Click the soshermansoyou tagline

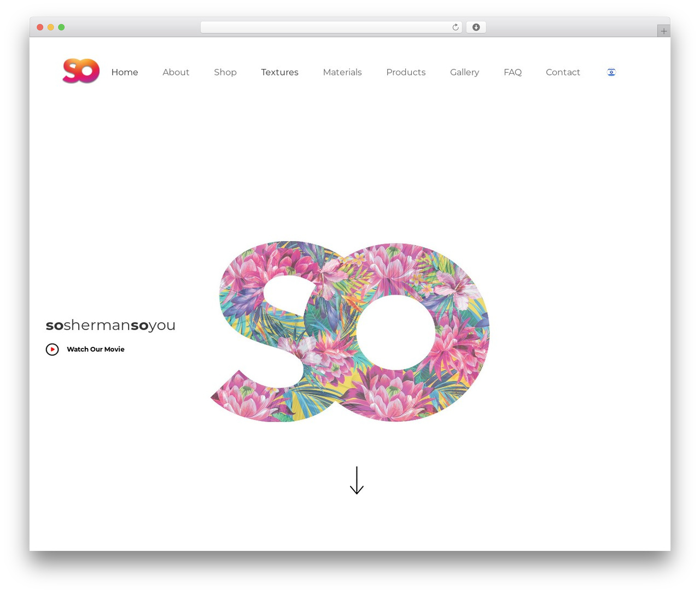(110, 325)
